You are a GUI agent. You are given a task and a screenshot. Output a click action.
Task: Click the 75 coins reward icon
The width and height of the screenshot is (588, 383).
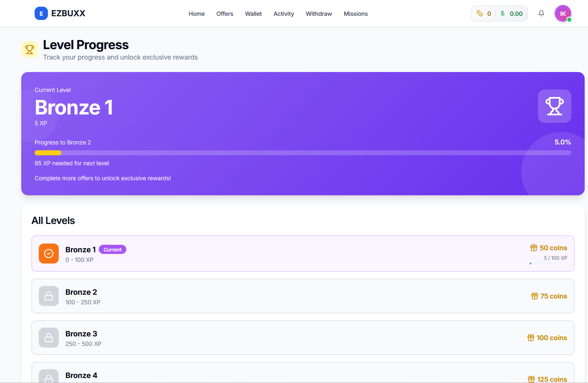[x=534, y=296]
